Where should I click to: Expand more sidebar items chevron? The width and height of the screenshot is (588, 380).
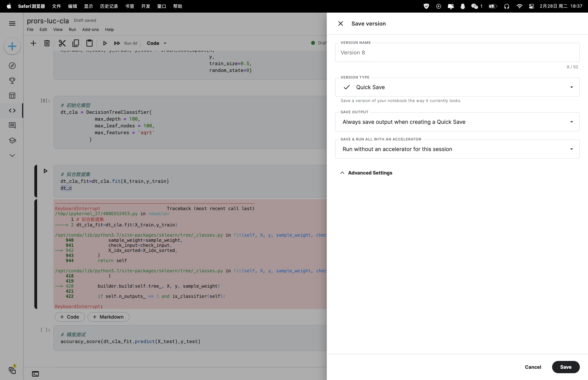tap(12, 155)
